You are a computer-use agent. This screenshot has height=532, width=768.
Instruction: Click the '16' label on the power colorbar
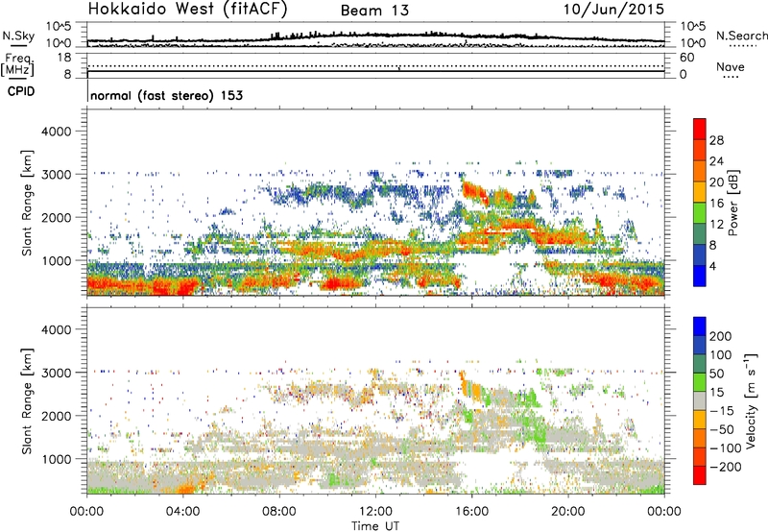tap(716, 204)
